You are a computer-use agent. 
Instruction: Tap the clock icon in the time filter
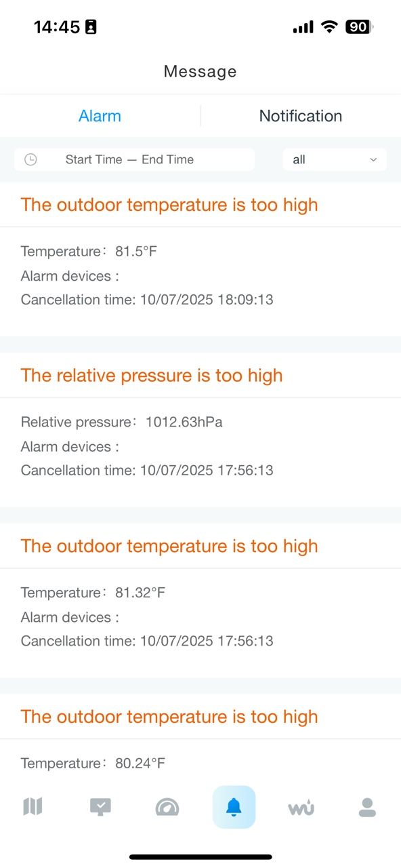click(x=31, y=159)
